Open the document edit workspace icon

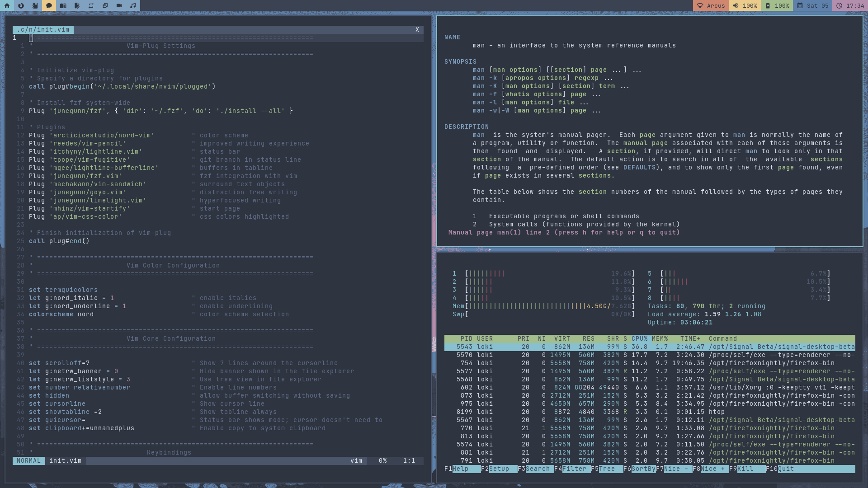(x=77, y=5)
